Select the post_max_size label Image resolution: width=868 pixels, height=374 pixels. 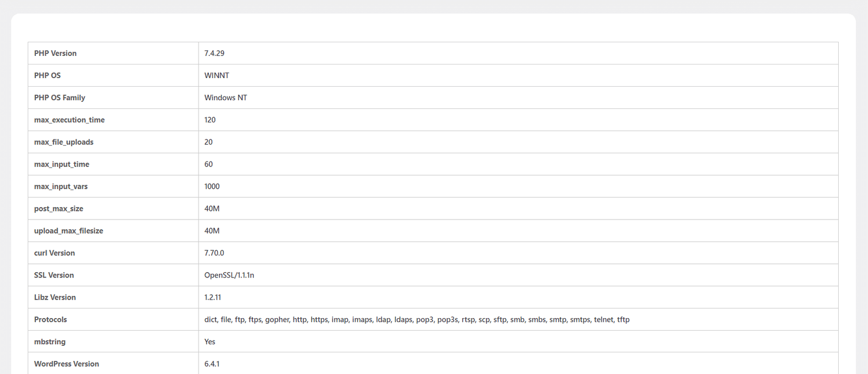pyautogui.click(x=59, y=209)
